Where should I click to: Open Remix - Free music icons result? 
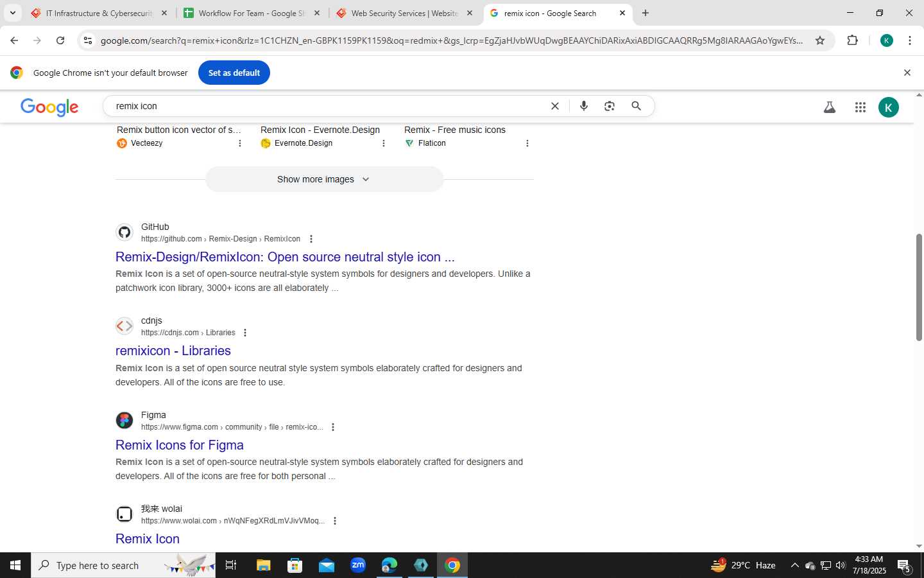click(x=455, y=130)
